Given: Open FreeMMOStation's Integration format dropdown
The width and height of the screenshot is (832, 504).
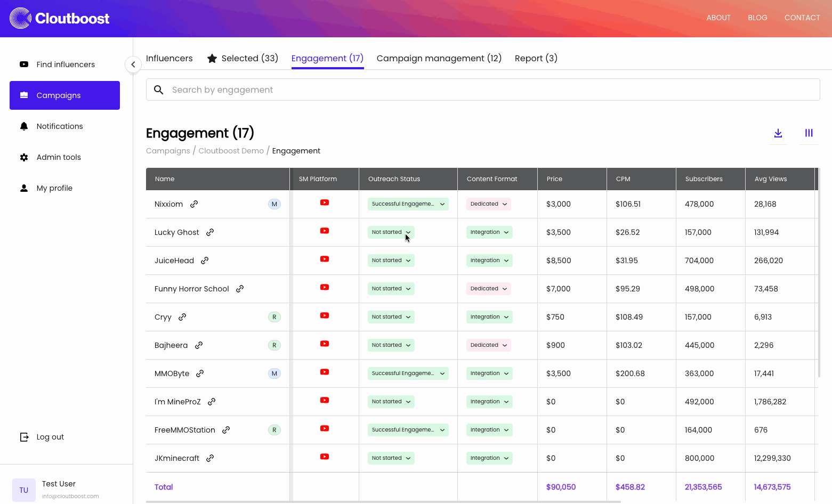Looking at the screenshot, I should [x=489, y=430].
